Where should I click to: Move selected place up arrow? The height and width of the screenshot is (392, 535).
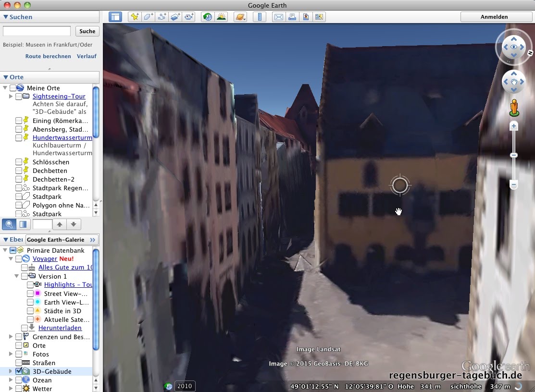tap(60, 224)
